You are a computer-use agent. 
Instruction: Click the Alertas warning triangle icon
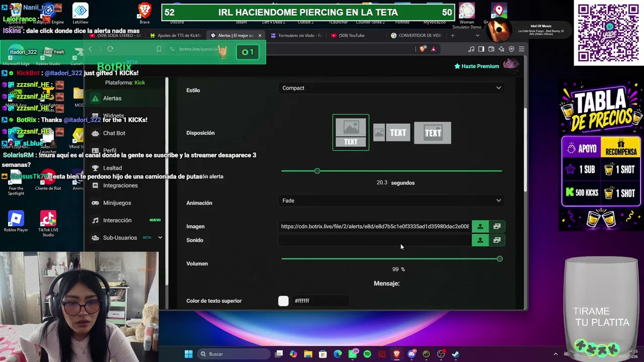95,99
